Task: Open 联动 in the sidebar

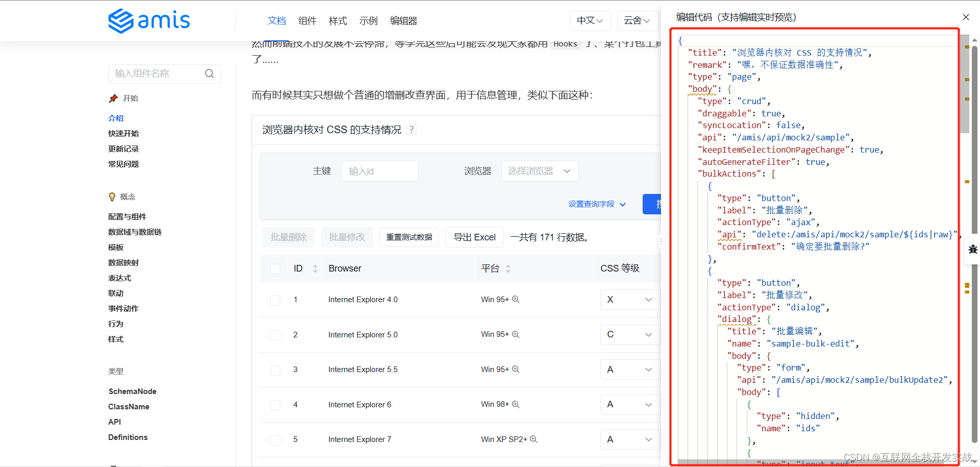Action: (116, 293)
